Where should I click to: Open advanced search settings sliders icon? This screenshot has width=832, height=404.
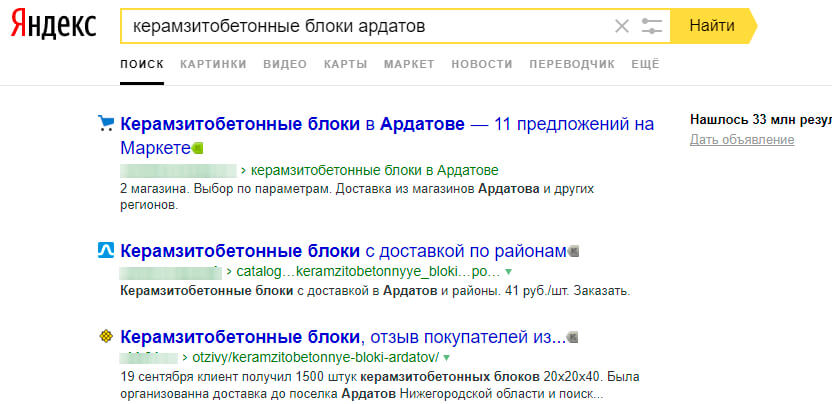tap(652, 25)
